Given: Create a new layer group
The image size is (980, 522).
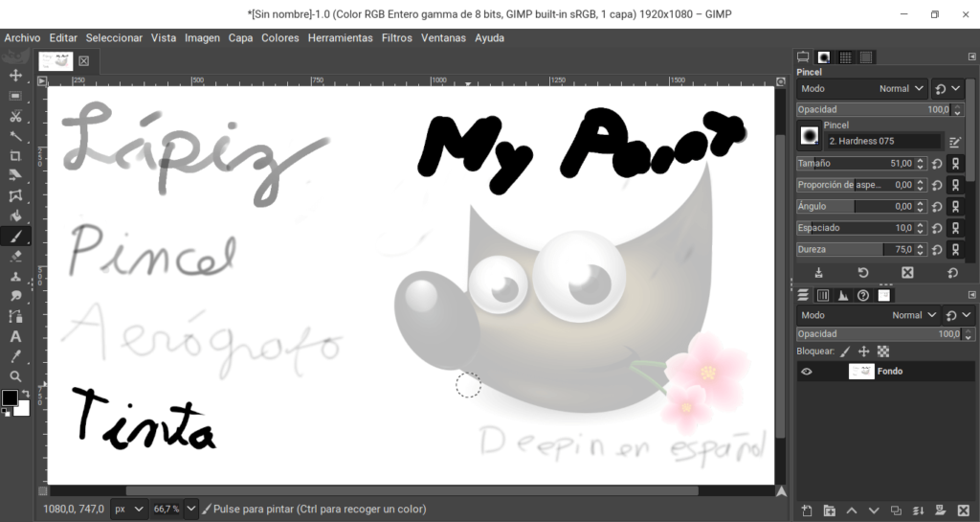Looking at the screenshot, I should coord(830,511).
